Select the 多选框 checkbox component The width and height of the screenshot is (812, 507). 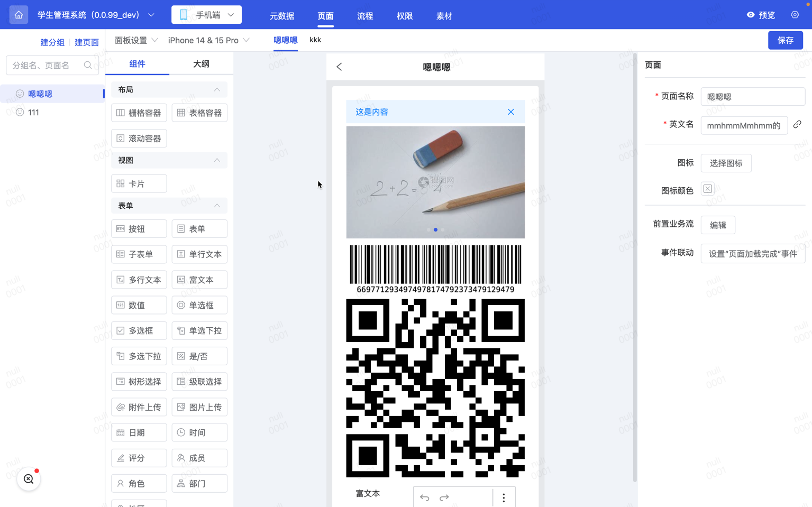(139, 330)
